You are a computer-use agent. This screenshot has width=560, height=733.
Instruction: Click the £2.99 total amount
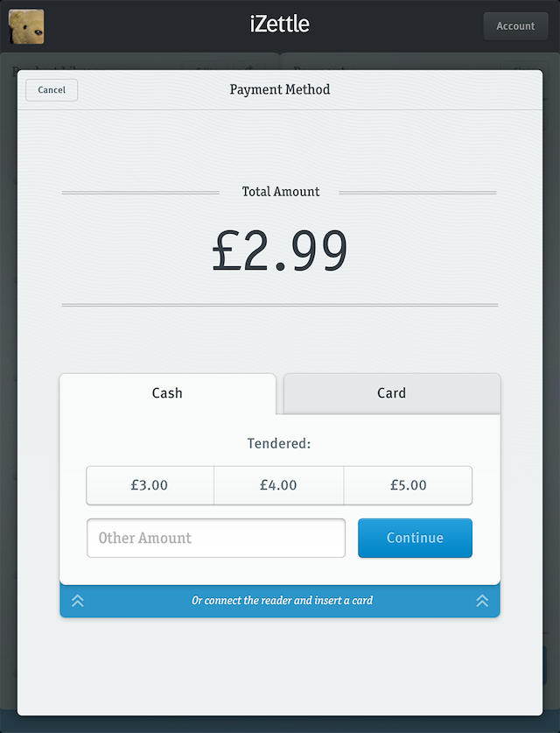pos(280,252)
